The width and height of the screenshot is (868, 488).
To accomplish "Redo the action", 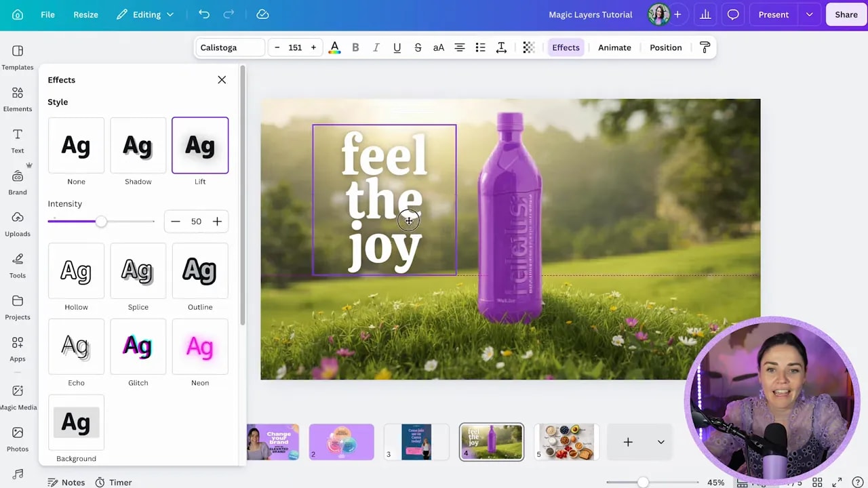I will point(229,14).
